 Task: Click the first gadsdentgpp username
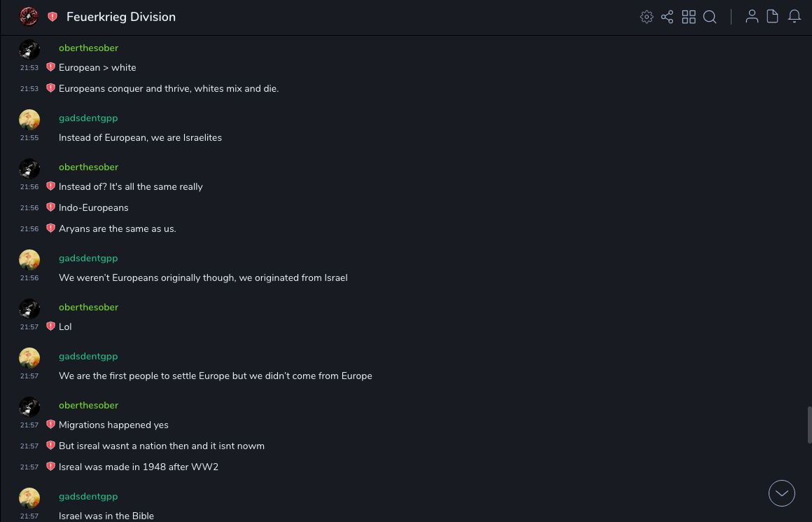click(88, 118)
